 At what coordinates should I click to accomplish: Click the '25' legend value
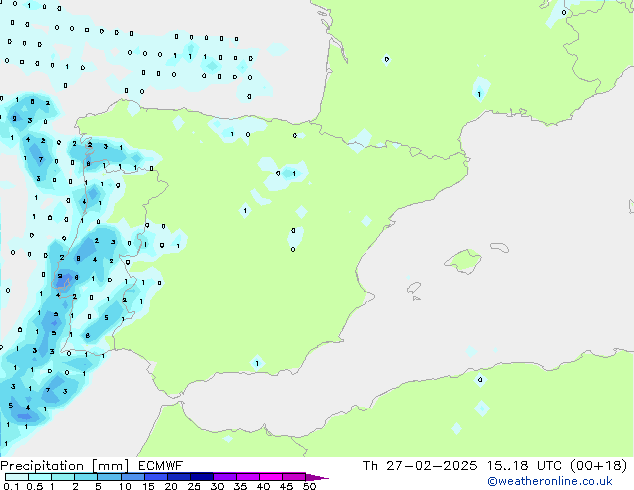(194, 486)
